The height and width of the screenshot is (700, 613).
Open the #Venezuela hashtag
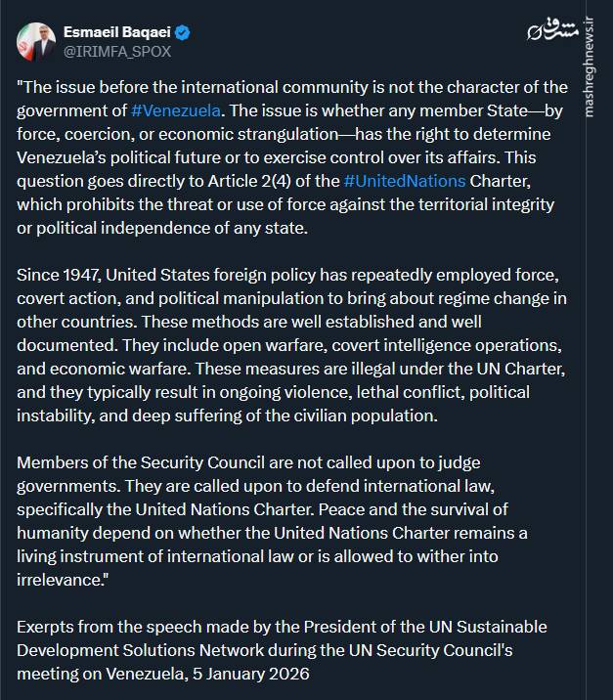click(x=175, y=110)
